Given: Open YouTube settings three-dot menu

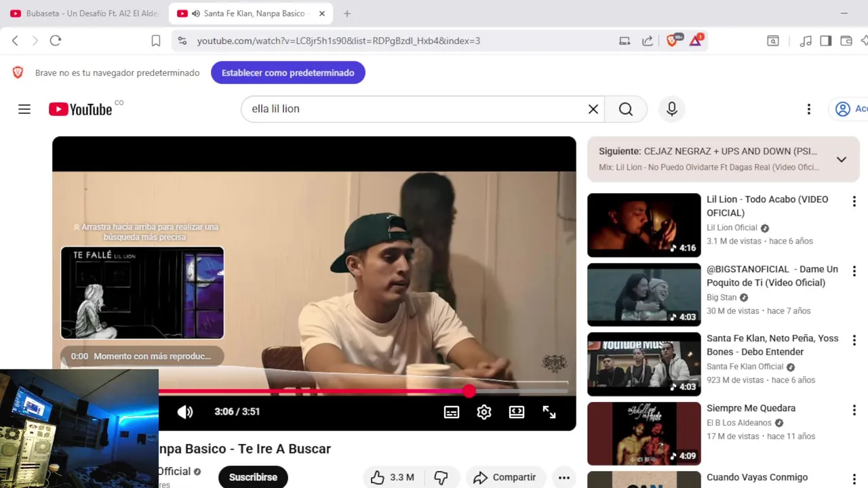Looking at the screenshot, I should [x=808, y=109].
